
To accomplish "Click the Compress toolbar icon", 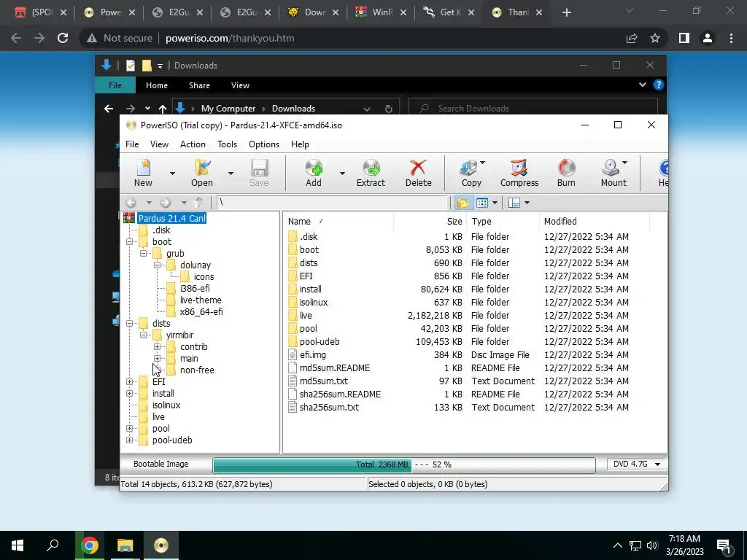I will [519, 174].
